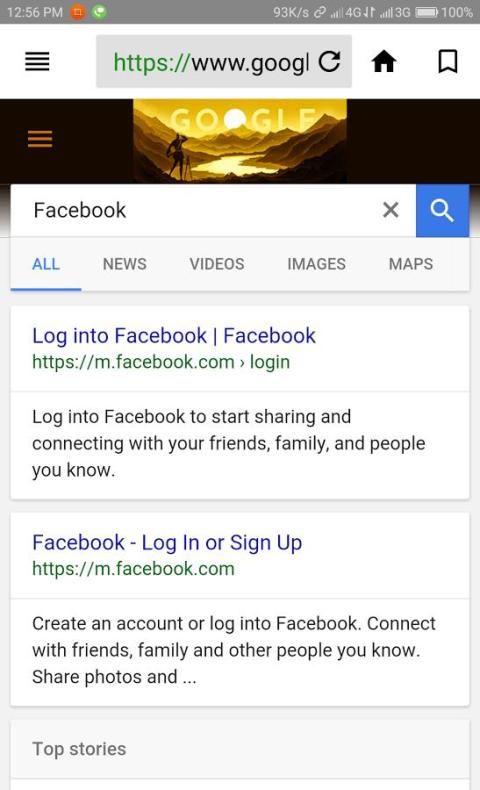Reload the page with refresh icon
This screenshot has height=790, width=480.
click(330, 62)
